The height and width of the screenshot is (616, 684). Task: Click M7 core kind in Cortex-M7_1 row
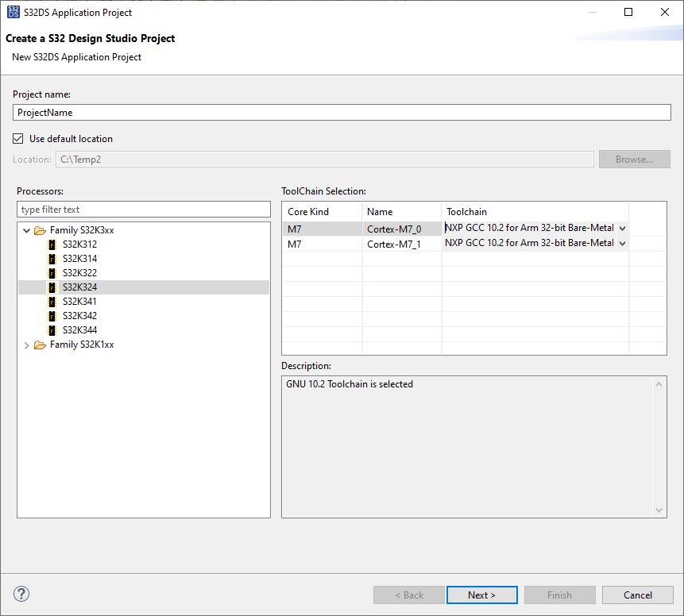tap(295, 244)
